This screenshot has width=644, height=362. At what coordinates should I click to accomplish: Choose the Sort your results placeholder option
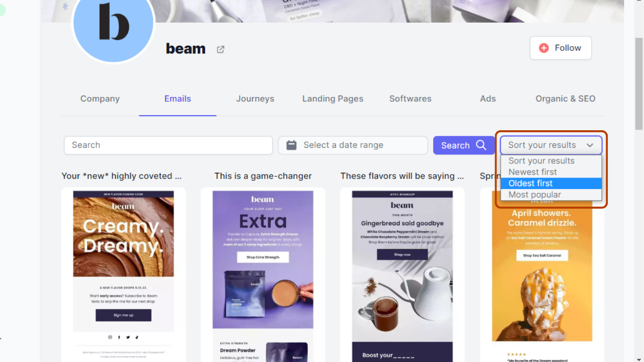click(551, 161)
